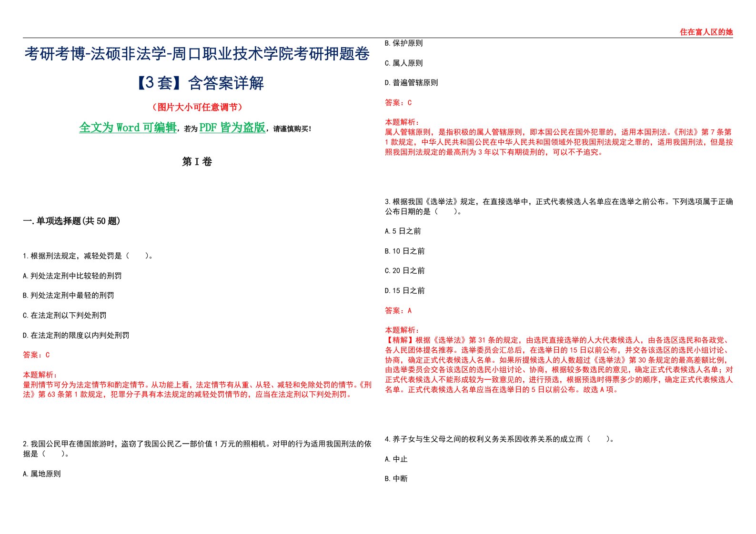Select option C.20日之前
Screen dimensions: 756x534
[x=405, y=271]
